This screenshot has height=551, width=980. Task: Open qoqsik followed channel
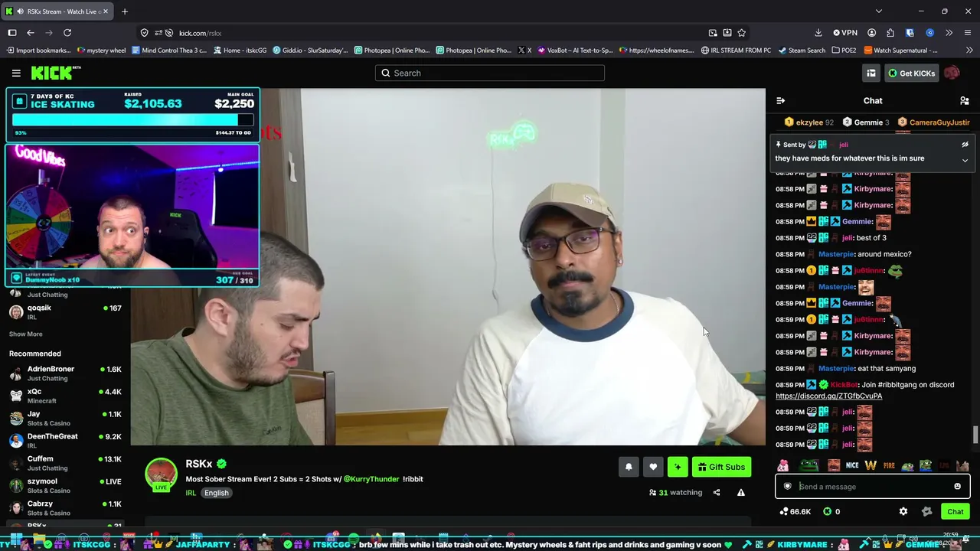click(65, 312)
